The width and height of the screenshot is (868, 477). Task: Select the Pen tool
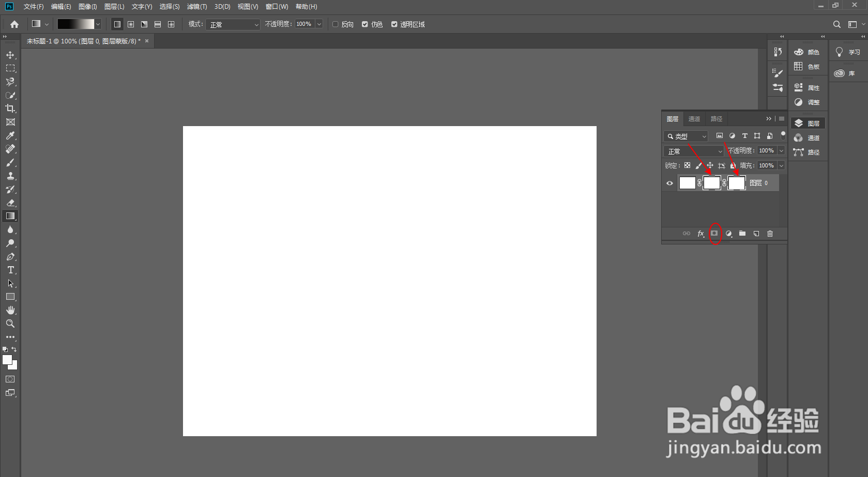click(10, 256)
